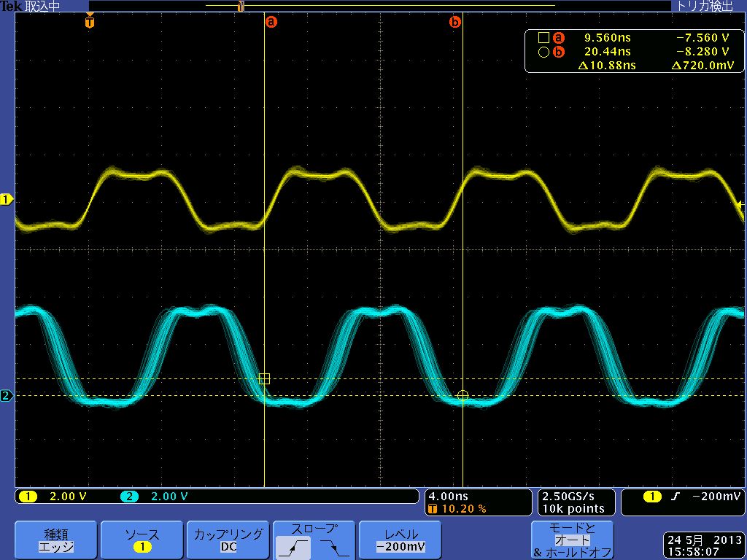Viewport: 747px width, 560px height.
Task: Click the record view position marker at top bar
Action: (x=241, y=6)
